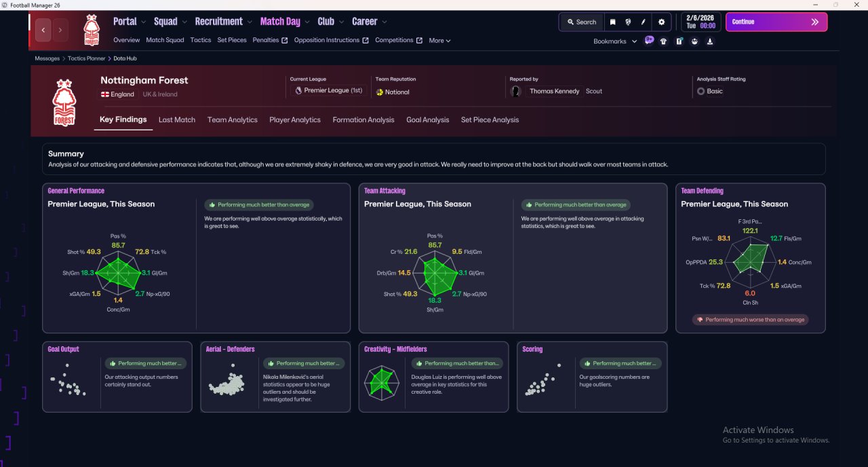The height and width of the screenshot is (467, 868).
Task: Open the squad group bookmark icon
Action: (694, 41)
